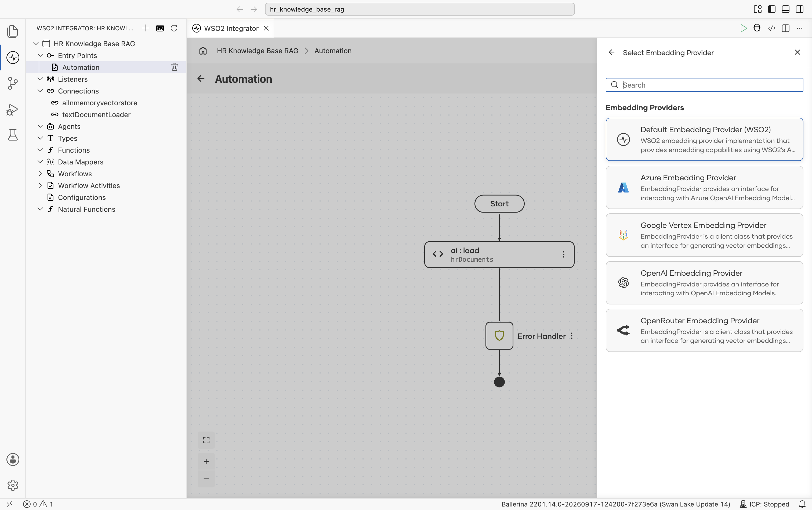Collapse the Listeners tree node

(40, 79)
